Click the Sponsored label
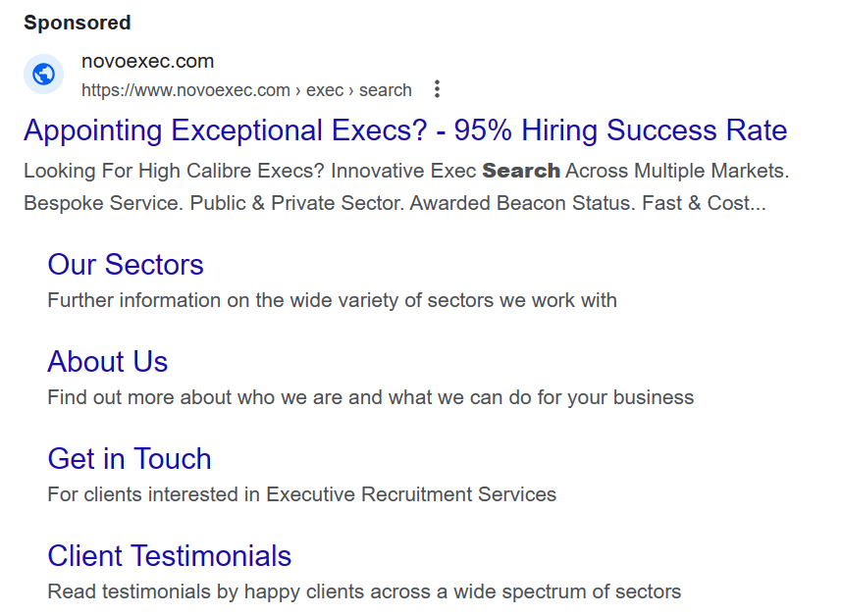The width and height of the screenshot is (842, 616). click(78, 23)
